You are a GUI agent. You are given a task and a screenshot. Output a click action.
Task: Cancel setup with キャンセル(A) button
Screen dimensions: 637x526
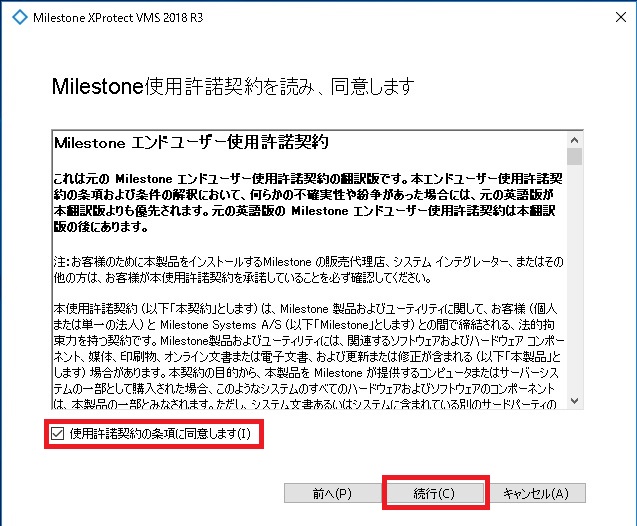pyautogui.click(x=536, y=493)
